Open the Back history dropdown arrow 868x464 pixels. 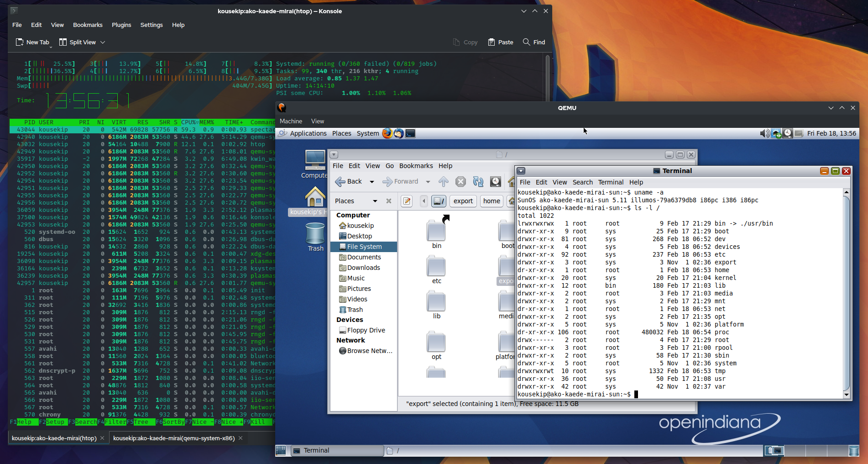pos(372,182)
